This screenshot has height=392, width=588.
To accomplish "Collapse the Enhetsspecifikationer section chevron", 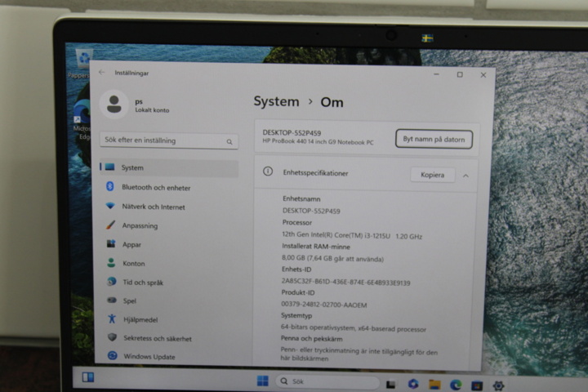I will [x=465, y=176].
